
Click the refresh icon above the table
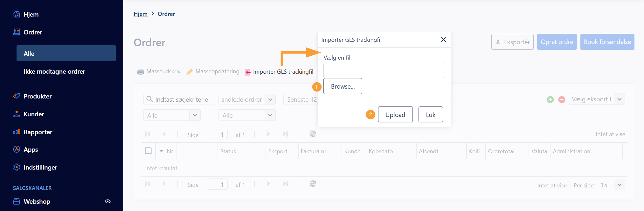point(313,134)
